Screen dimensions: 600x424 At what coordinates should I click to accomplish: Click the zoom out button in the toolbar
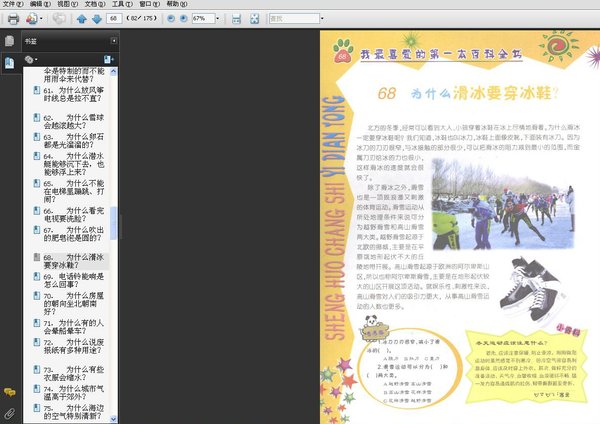click(x=171, y=18)
